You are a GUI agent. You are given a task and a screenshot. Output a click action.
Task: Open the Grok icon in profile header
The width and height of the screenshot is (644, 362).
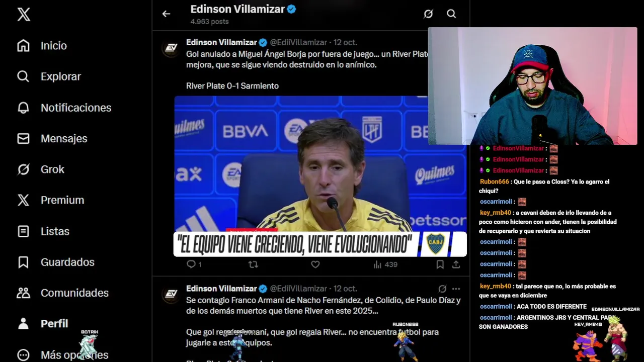428,14
